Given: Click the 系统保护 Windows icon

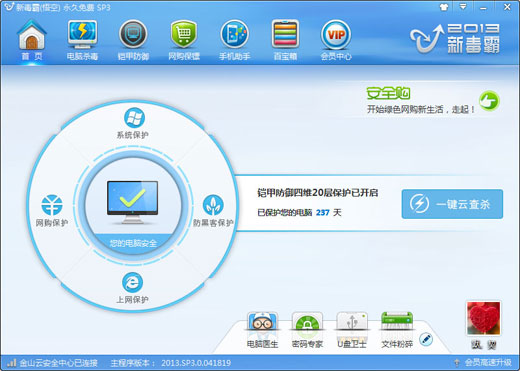Looking at the screenshot, I should tap(134, 118).
